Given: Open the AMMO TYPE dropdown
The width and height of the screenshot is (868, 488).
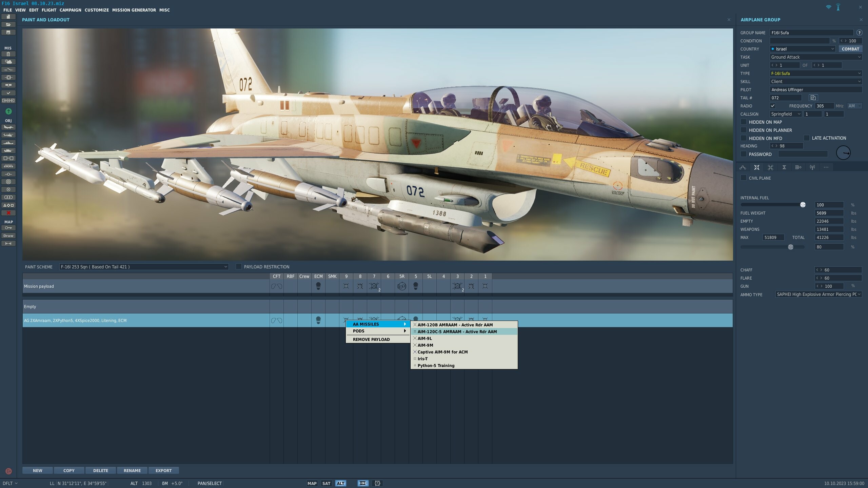Looking at the screenshot, I should click(818, 294).
